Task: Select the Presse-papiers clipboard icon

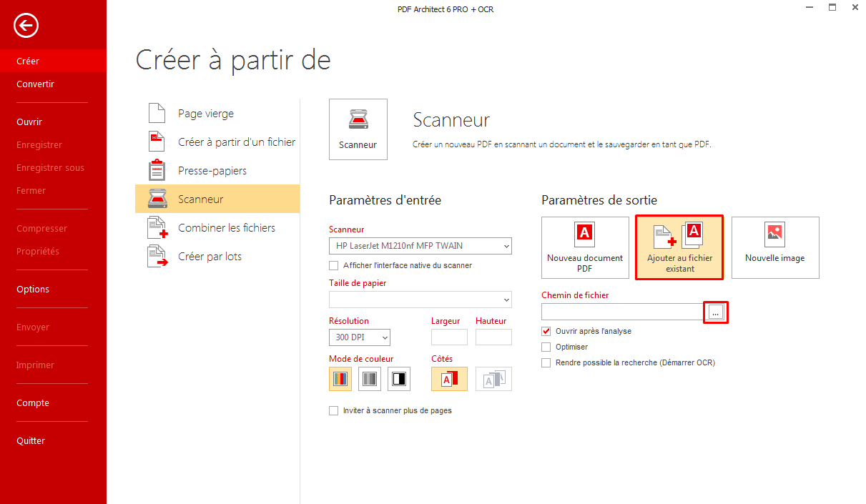Action: pyautogui.click(x=157, y=170)
